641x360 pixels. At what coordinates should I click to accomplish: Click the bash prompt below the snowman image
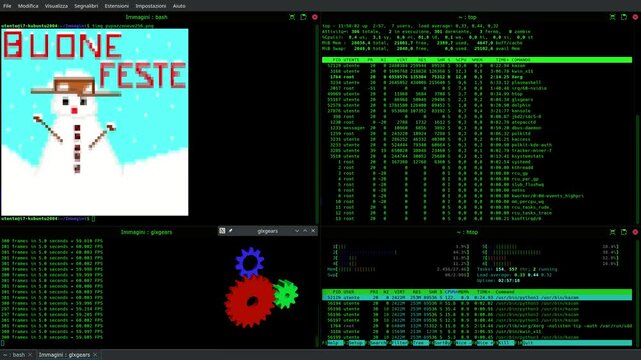48,219
